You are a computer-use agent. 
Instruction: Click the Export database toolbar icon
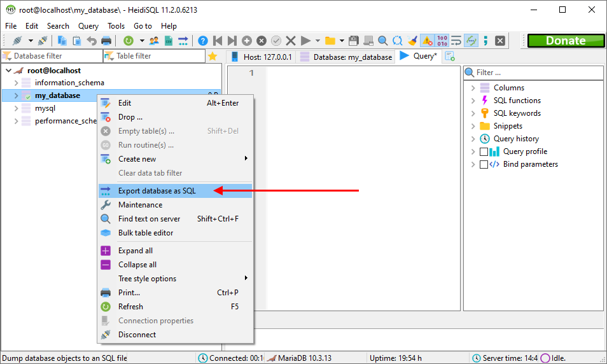(183, 41)
